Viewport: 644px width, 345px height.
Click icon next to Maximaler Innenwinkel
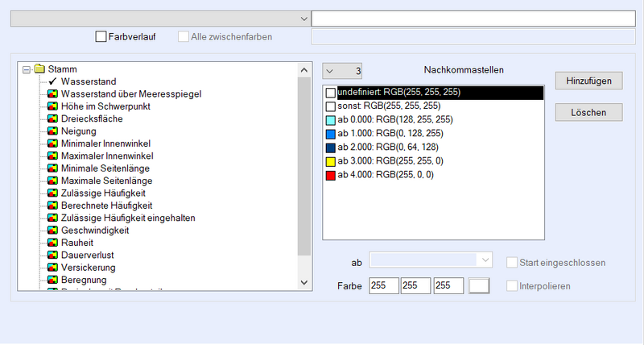52,156
